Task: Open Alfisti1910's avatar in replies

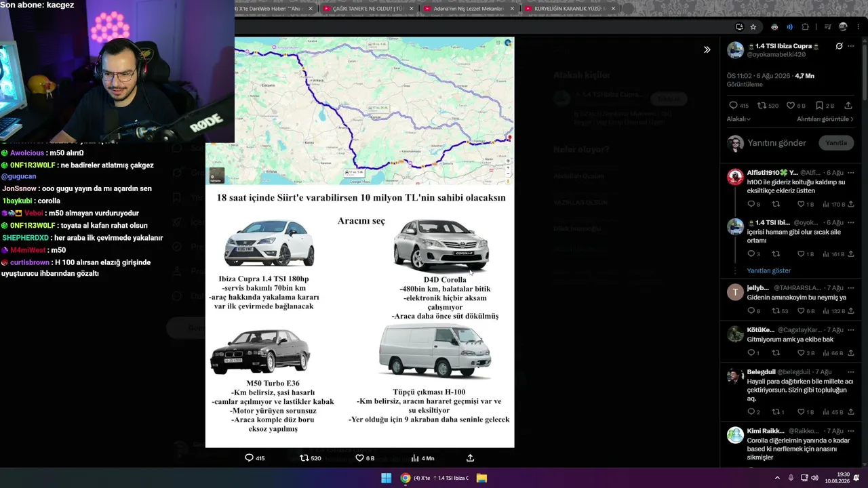Action: pyautogui.click(x=735, y=177)
